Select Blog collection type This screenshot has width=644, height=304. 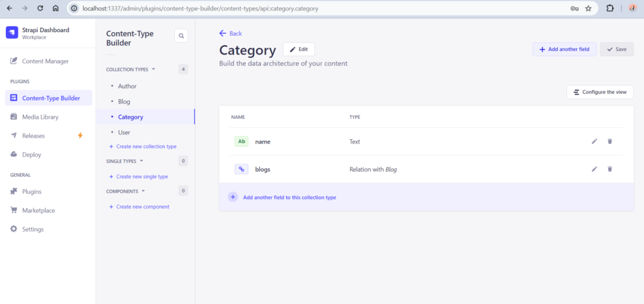click(124, 101)
